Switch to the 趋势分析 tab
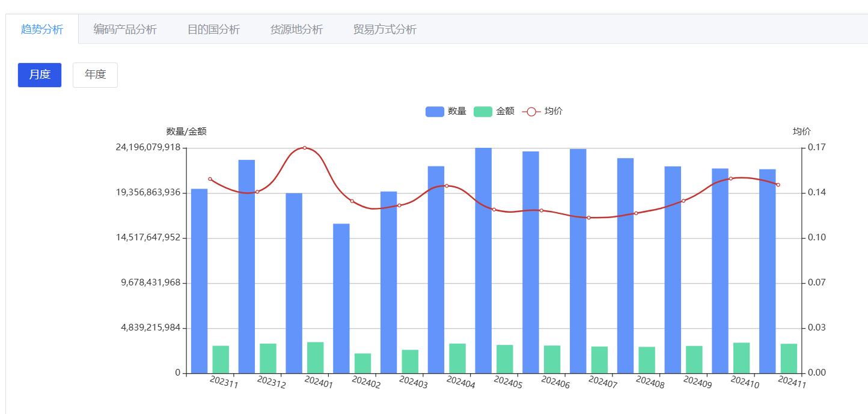 point(41,29)
